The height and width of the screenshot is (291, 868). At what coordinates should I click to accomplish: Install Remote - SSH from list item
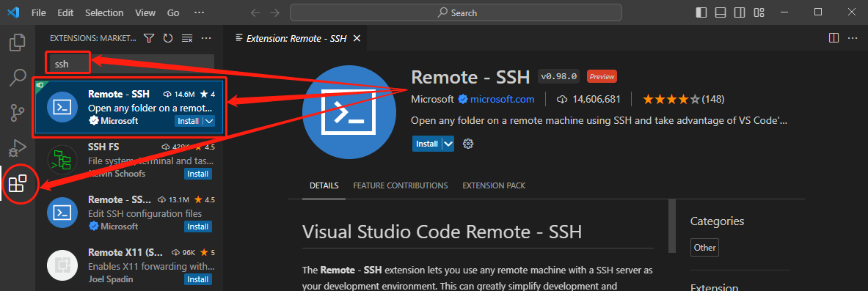[189, 121]
